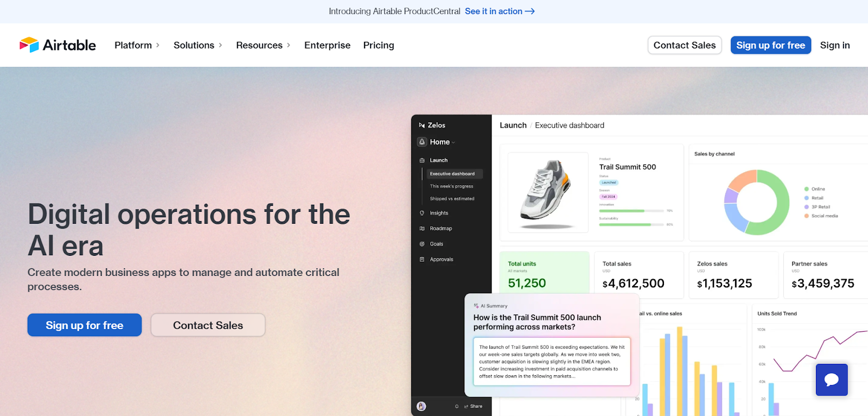Open Approvals section label
This screenshot has width=868, height=416.
tap(442, 259)
